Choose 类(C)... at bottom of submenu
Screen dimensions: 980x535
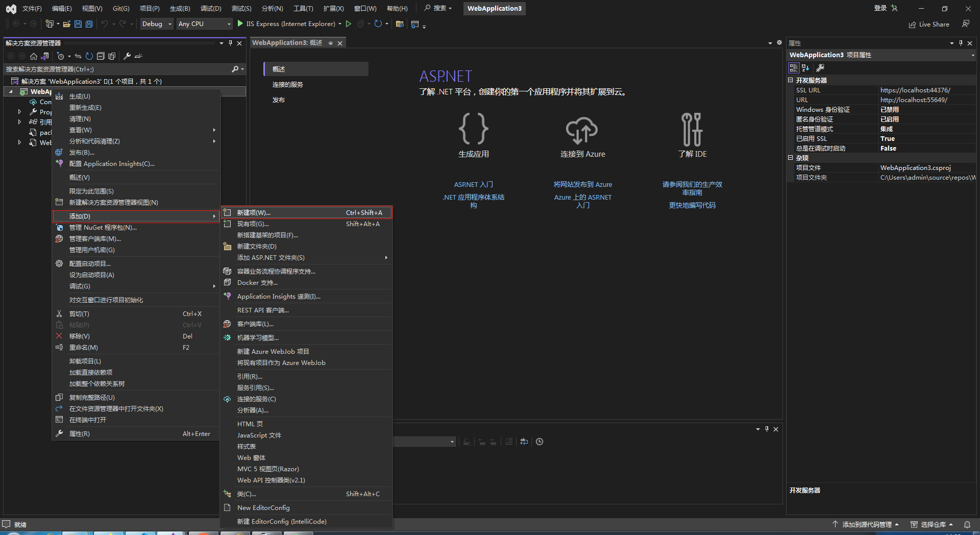[306, 494]
